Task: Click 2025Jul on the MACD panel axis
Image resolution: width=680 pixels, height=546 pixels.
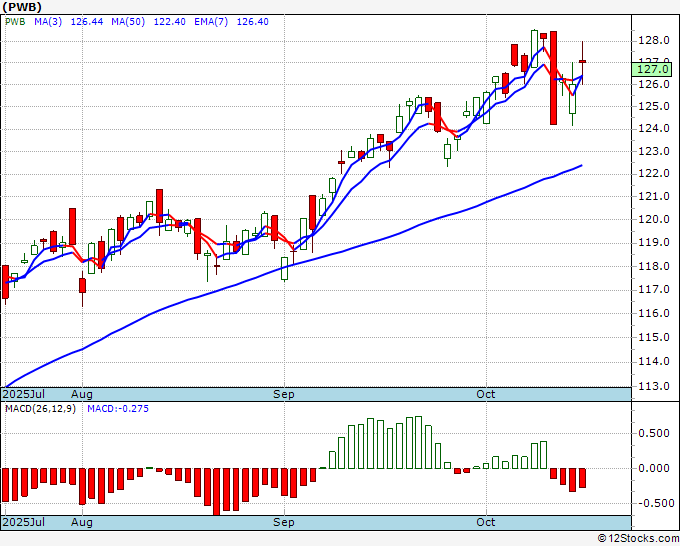Action: [x=24, y=522]
